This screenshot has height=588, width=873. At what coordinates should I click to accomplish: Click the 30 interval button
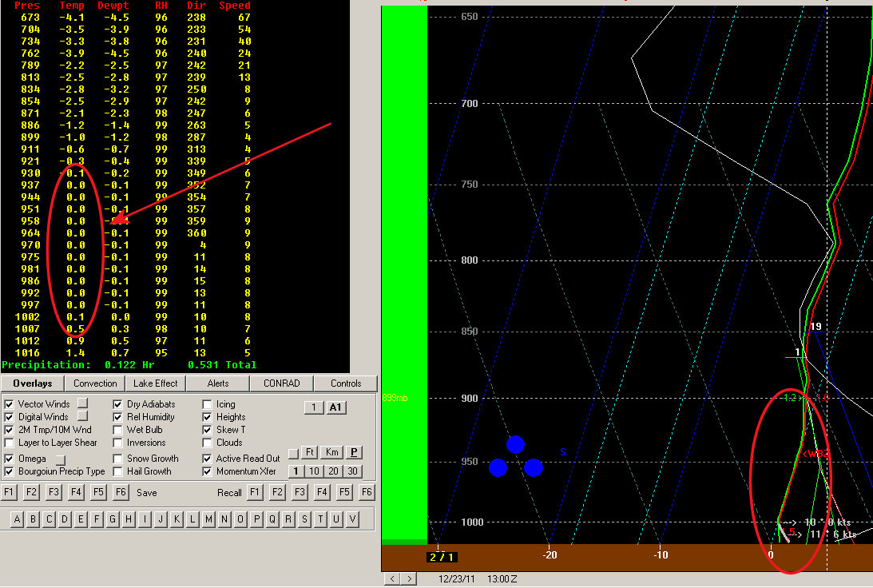point(352,471)
